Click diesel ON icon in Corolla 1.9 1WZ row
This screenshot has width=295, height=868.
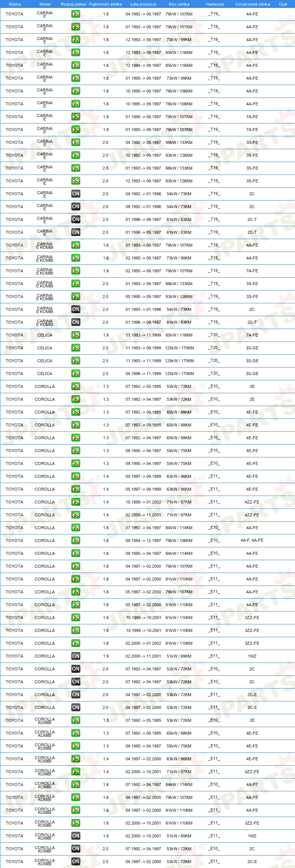[x=75, y=656]
